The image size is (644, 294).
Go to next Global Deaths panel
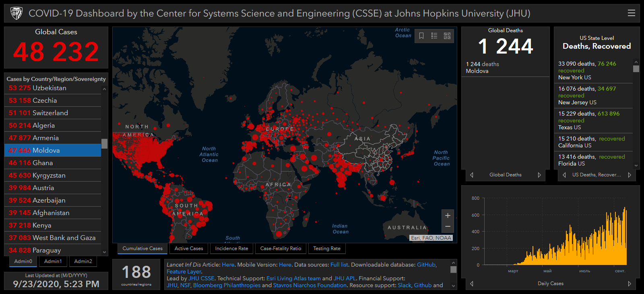[539, 175]
